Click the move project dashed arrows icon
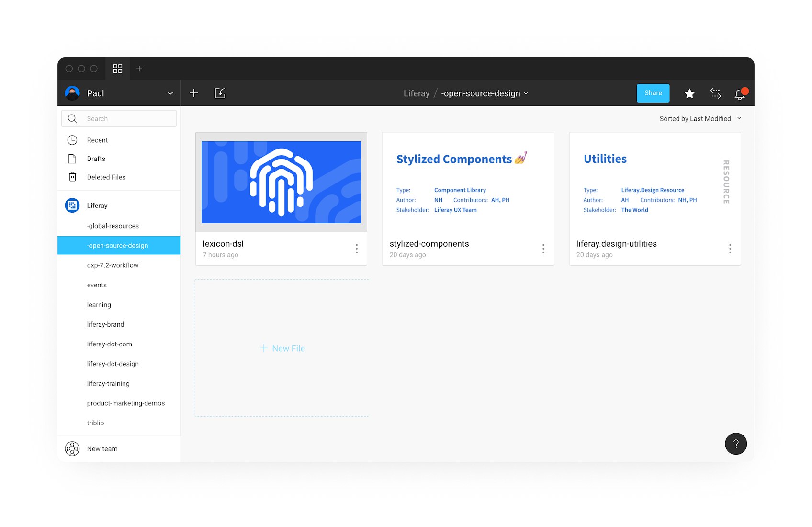This screenshot has width=812, height=527. click(715, 93)
